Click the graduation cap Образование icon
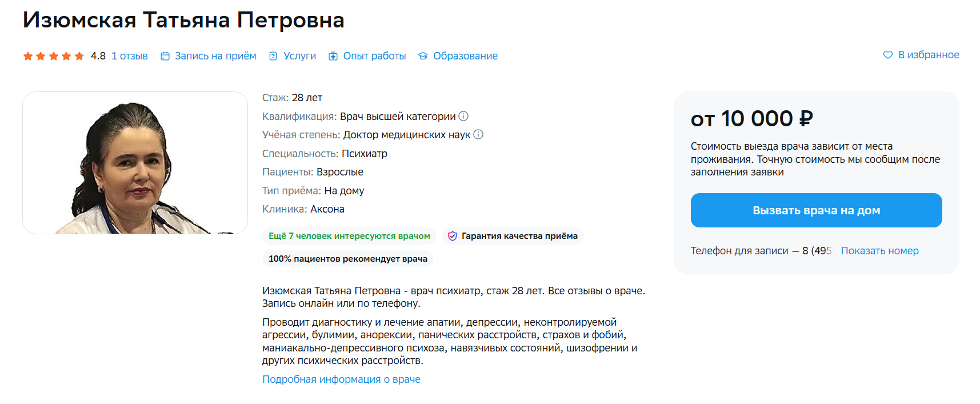 (x=423, y=56)
